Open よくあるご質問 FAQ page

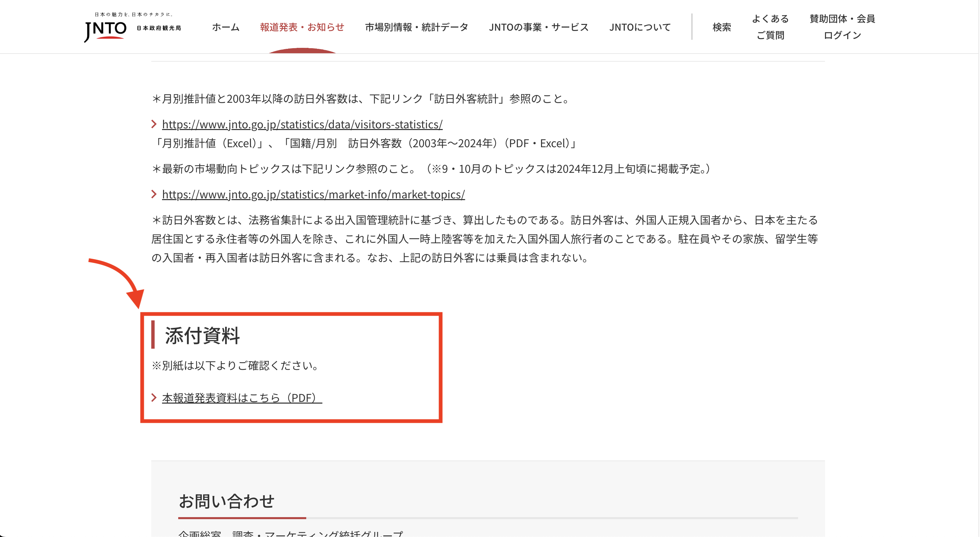coord(771,27)
